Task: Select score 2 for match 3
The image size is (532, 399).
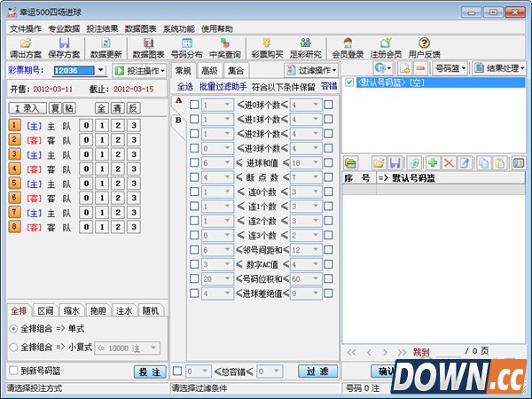Action: pos(118,154)
